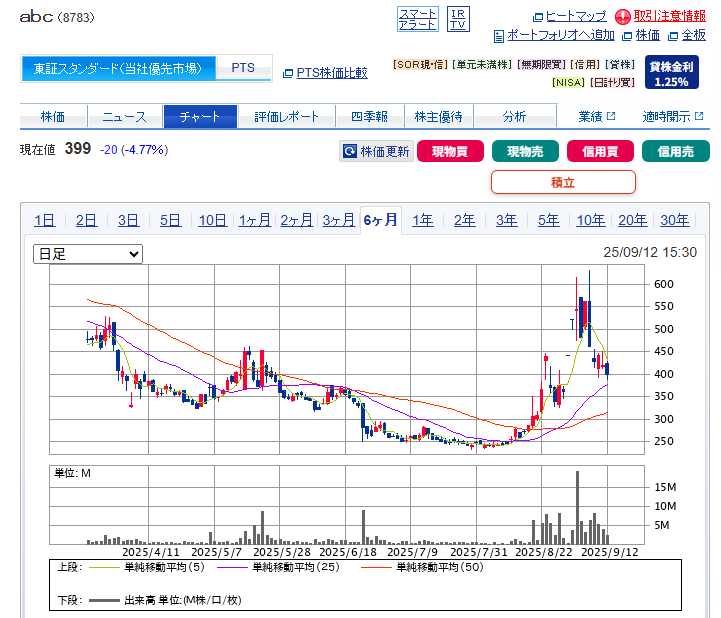
Task: Select the 株主優待 tab
Action: (439, 117)
